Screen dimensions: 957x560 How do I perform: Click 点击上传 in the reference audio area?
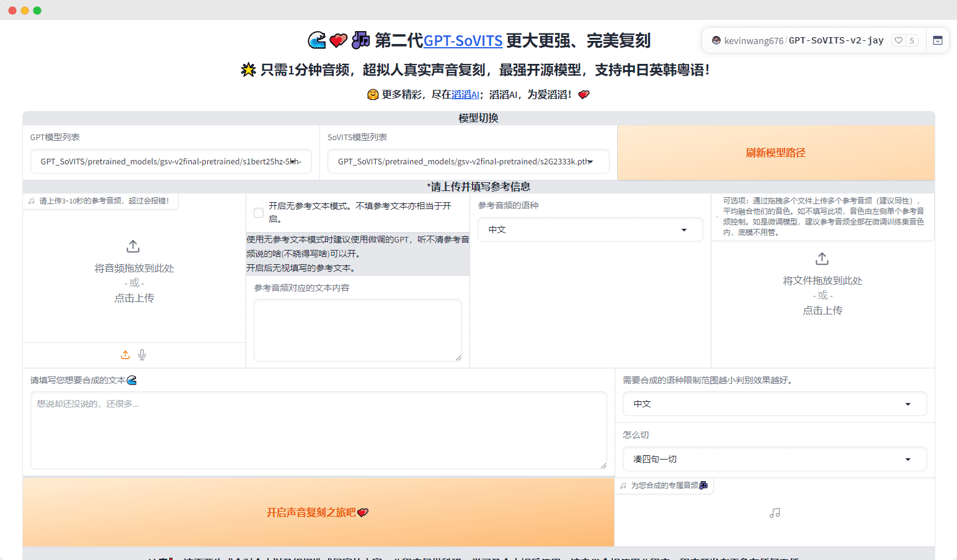(x=134, y=298)
